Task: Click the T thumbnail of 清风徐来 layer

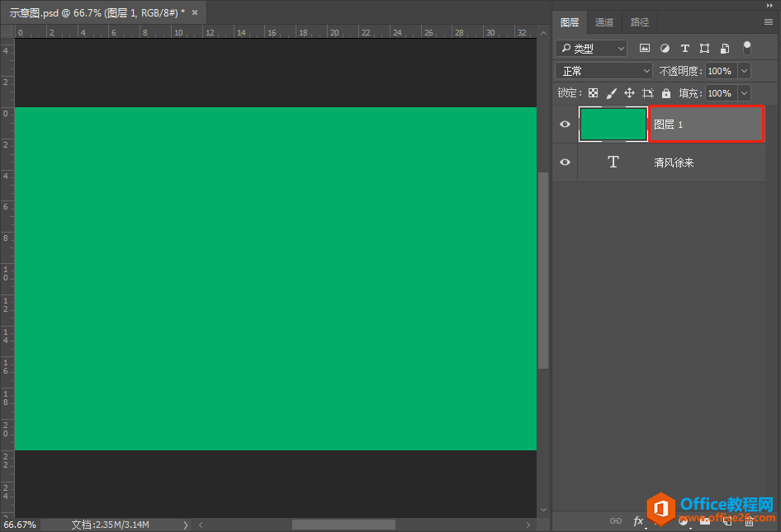Action: coord(613,162)
